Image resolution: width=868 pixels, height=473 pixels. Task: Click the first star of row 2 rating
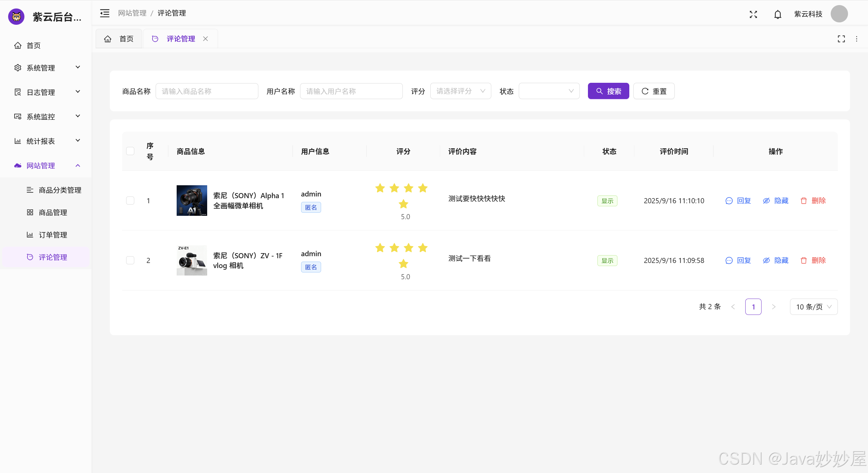pos(380,248)
